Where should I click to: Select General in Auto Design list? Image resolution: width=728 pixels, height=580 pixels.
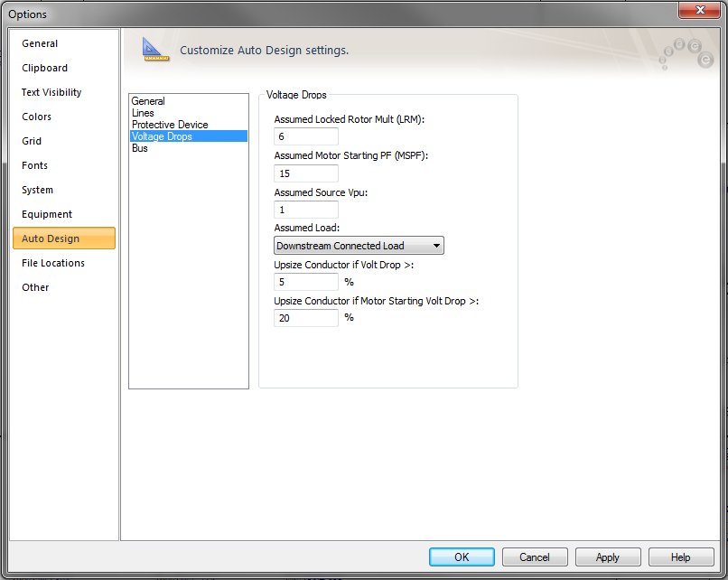tap(189, 101)
